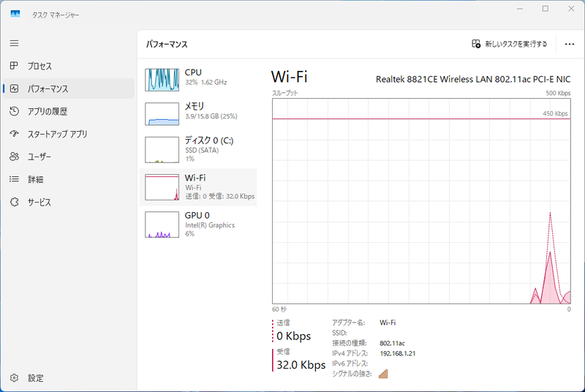Click the タスク マネージャー window title
585x392 pixels.
click(56, 15)
